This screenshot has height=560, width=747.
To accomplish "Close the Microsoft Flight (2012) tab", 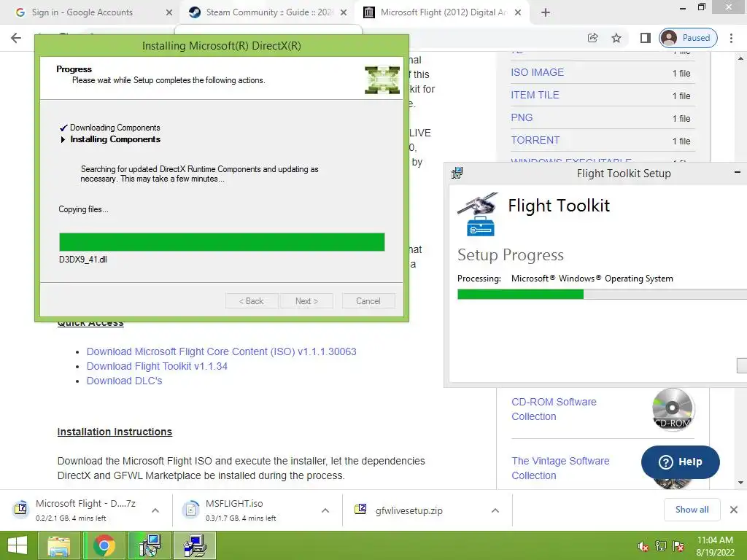I will 519,12.
